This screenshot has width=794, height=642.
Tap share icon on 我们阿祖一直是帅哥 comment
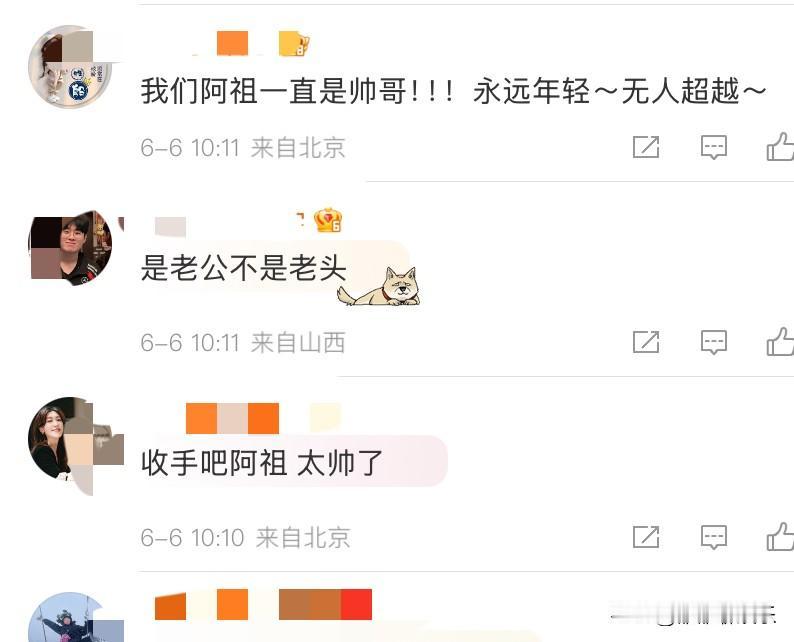[x=646, y=147]
